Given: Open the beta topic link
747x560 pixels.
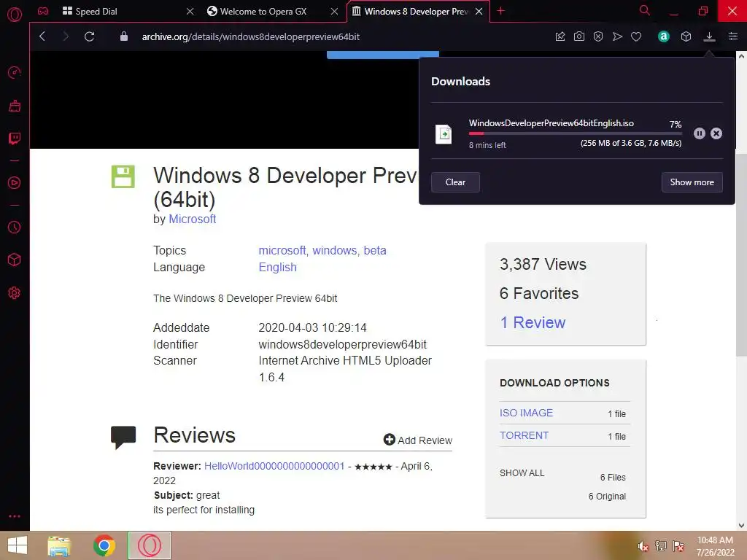Looking at the screenshot, I should 375,251.
